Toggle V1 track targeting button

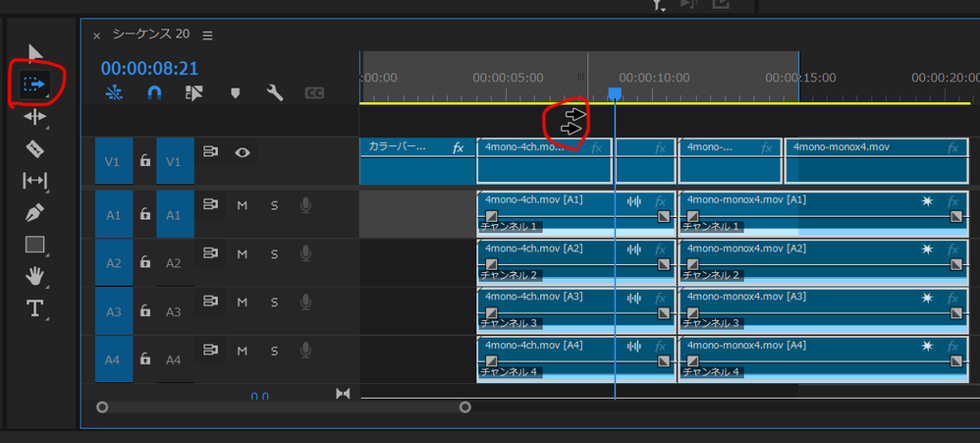(175, 161)
